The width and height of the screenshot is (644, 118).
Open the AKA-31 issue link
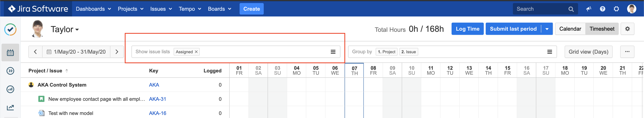tap(158, 99)
